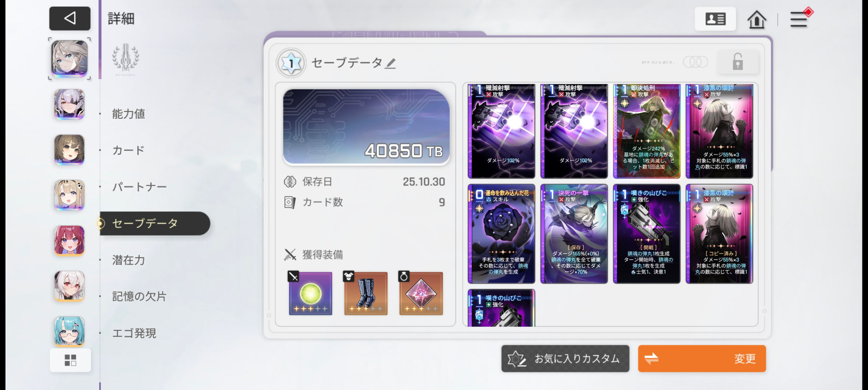This screenshot has width=868, height=390.
Task: Open the hamburger menu with red notification
Action: 799,19
